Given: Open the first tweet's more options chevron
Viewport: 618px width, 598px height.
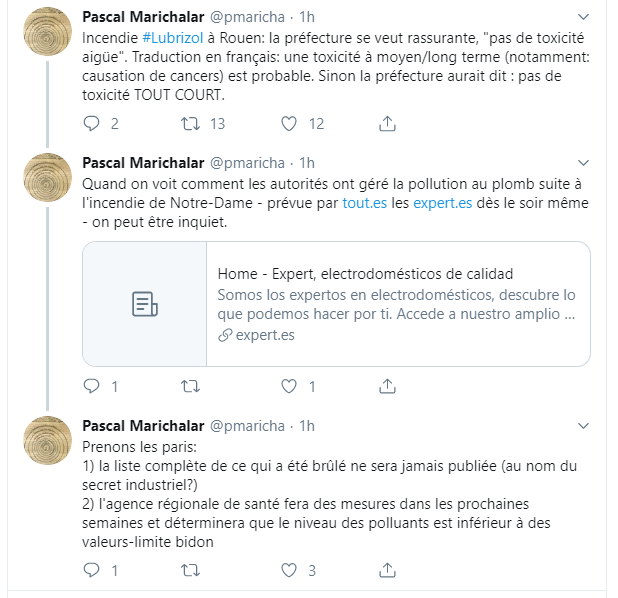Looking at the screenshot, I should pyautogui.click(x=584, y=18).
